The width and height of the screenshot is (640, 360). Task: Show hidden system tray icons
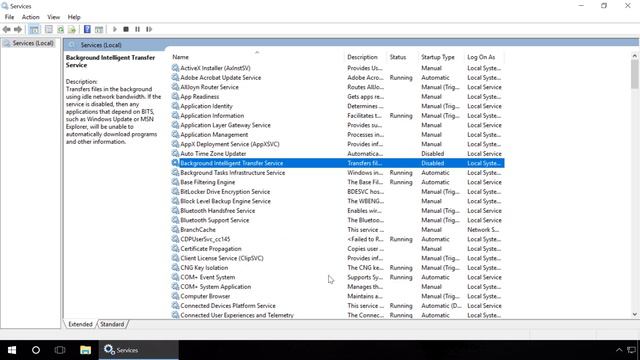[x=619, y=350]
